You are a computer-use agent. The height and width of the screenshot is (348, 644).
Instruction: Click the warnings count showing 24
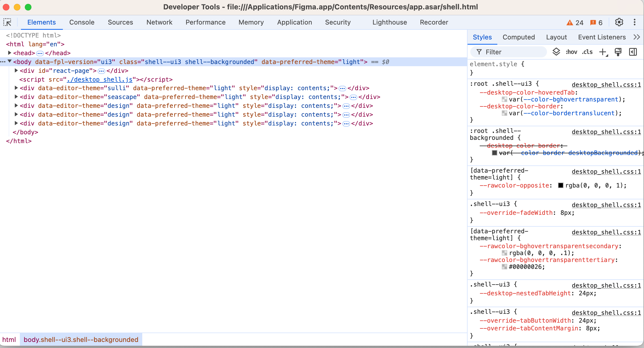pyautogui.click(x=575, y=23)
